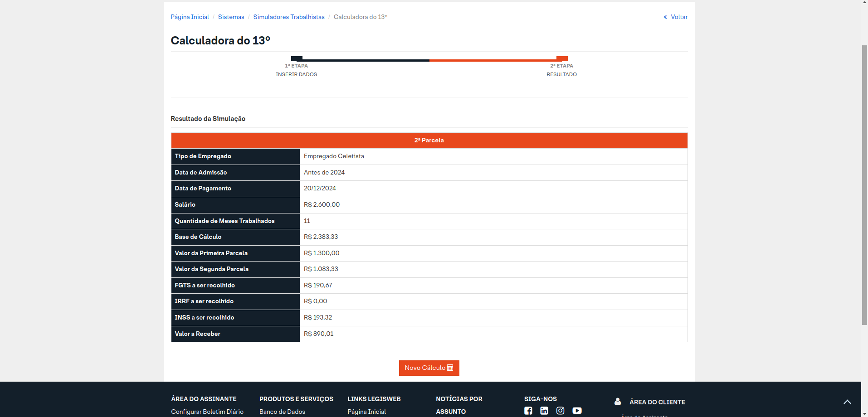Click the Valor a Receber row label
868x417 pixels.
pyautogui.click(x=197, y=334)
